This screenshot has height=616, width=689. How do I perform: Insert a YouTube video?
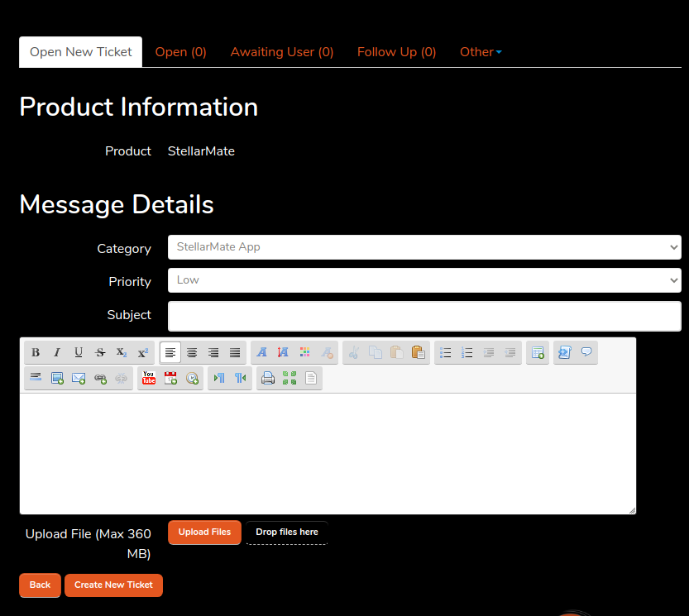149,378
